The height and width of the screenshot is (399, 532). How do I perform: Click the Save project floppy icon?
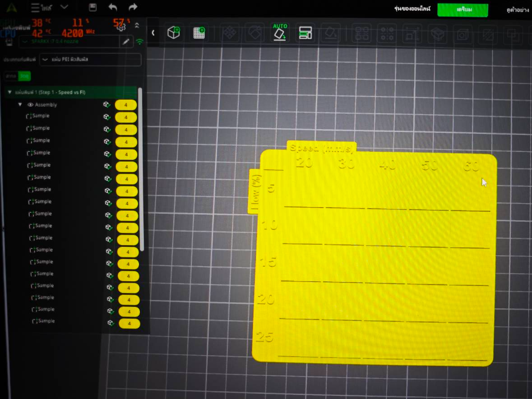[x=93, y=7]
